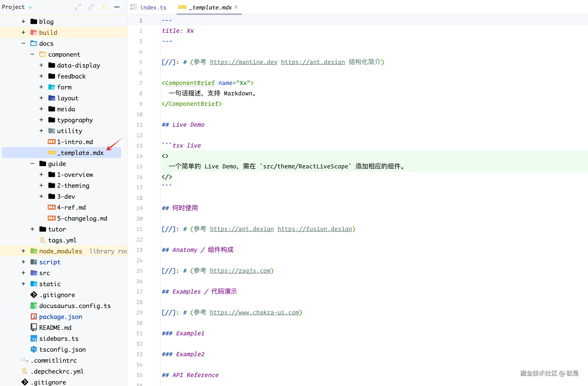Click the package.json file icon
The width and height of the screenshot is (588, 386).
34,317
